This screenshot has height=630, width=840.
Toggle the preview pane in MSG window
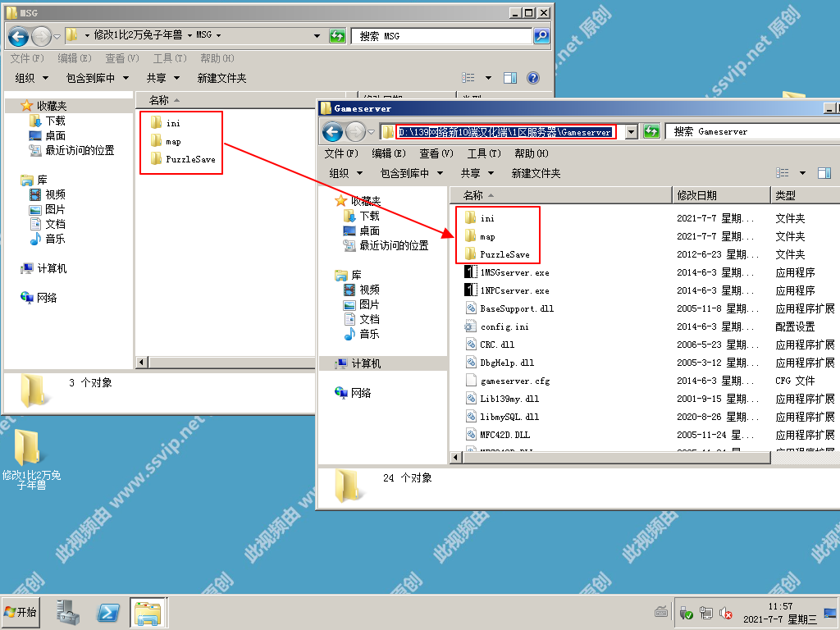(510, 78)
